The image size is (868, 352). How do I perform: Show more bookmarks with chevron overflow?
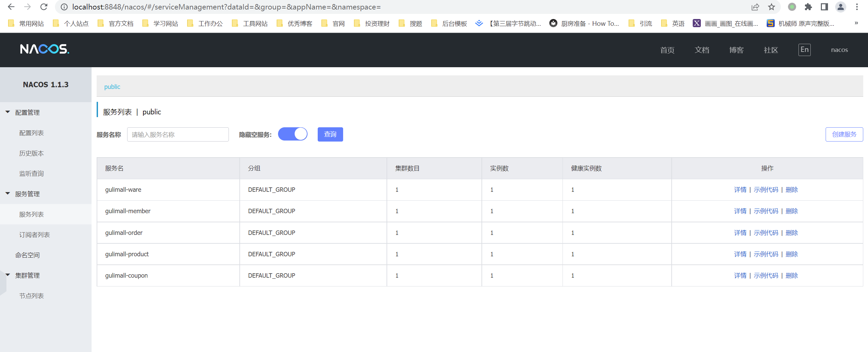point(856,23)
